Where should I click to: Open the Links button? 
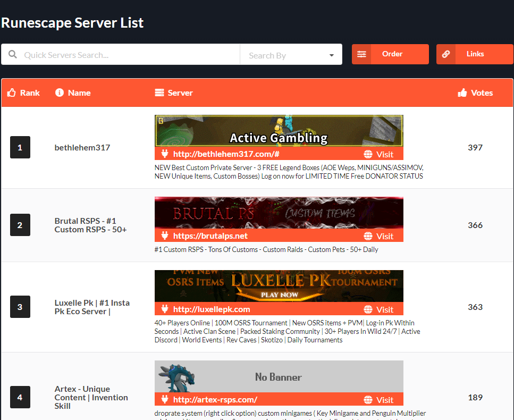(x=475, y=54)
